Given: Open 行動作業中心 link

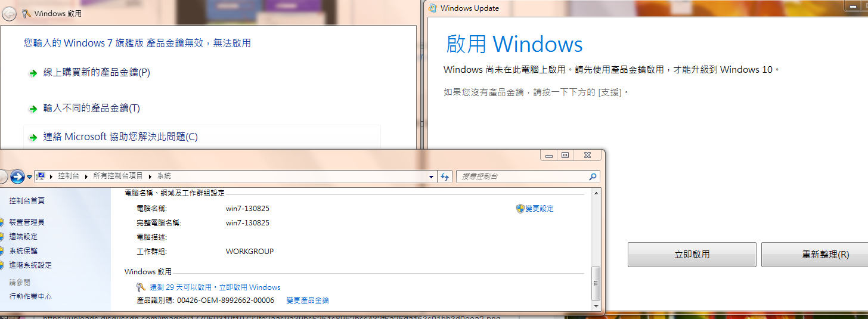Looking at the screenshot, I should tap(30, 296).
